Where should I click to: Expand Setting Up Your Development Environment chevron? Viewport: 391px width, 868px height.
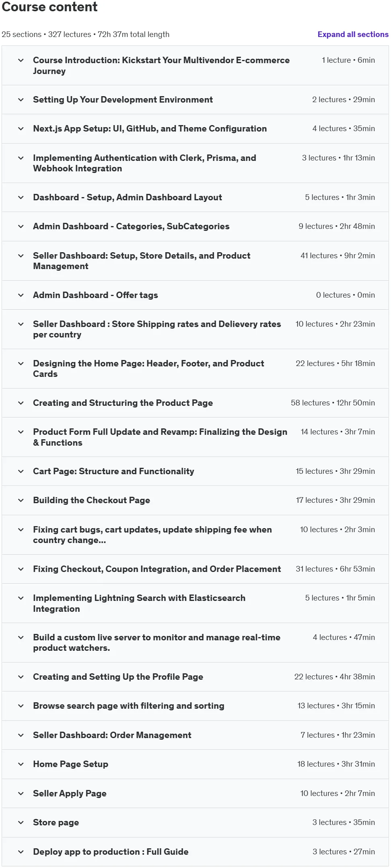pyautogui.click(x=21, y=100)
